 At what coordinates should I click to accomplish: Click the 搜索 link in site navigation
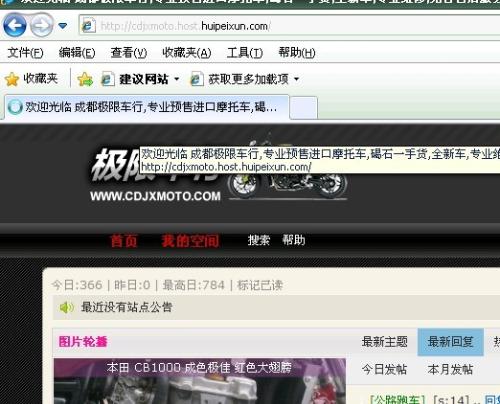coord(259,240)
